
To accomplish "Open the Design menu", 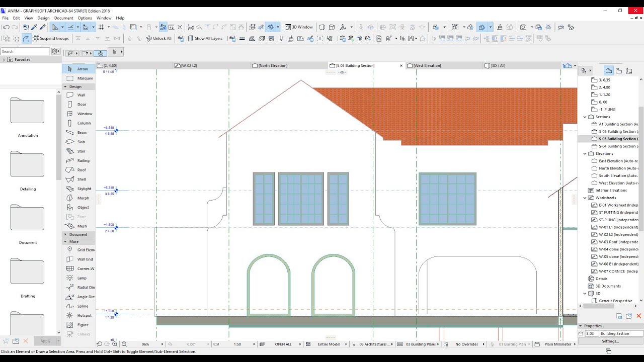I will (42, 18).
